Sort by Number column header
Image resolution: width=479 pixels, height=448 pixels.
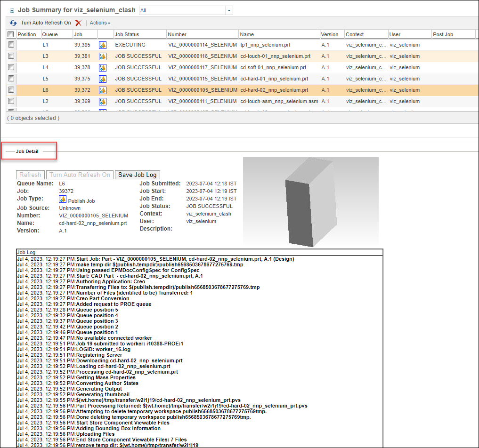tap(177, 34)
